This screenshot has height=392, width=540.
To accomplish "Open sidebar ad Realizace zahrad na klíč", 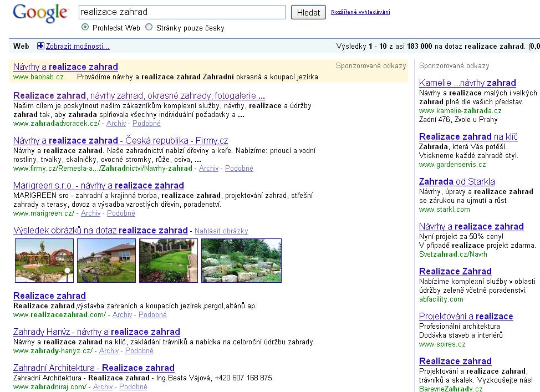I will tap(468, 137).
